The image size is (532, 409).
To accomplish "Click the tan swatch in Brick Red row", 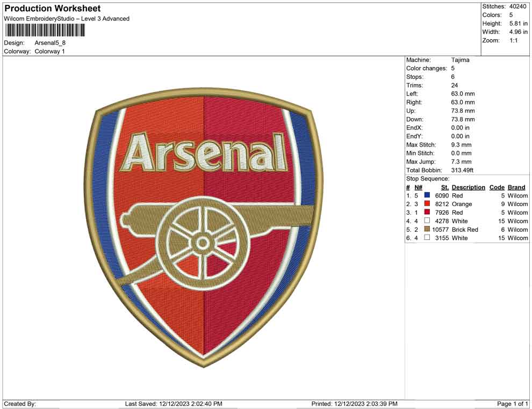I will pos(427,229).
